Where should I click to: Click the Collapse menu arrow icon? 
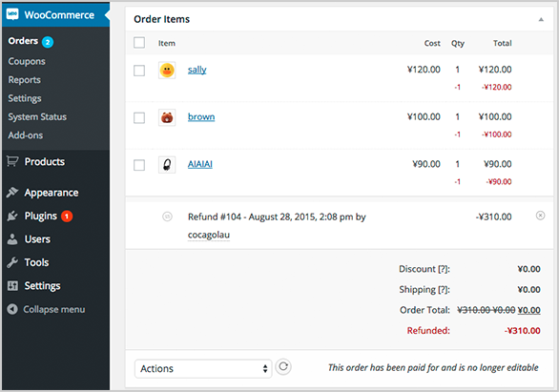pyautogui.click(x=12, y=309)
